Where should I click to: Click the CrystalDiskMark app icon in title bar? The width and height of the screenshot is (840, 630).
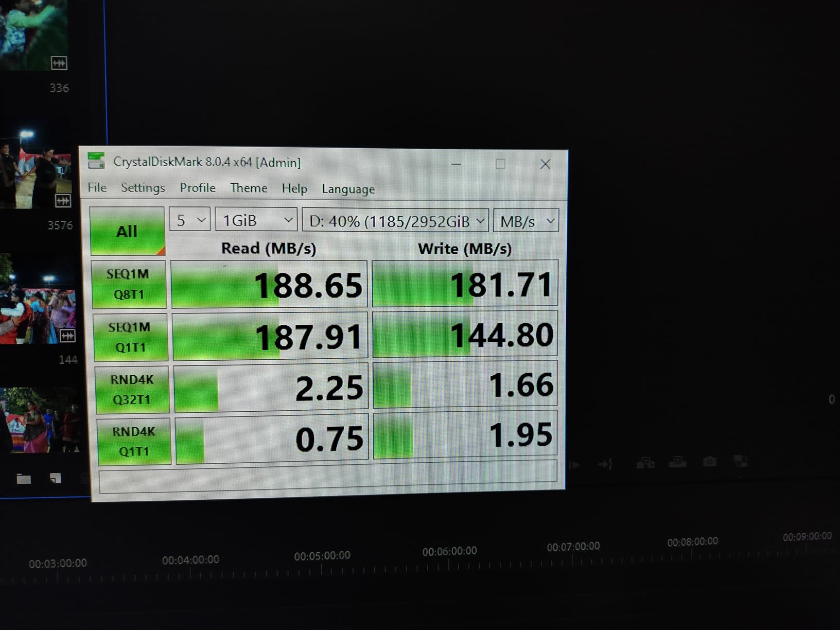point(96,161)
